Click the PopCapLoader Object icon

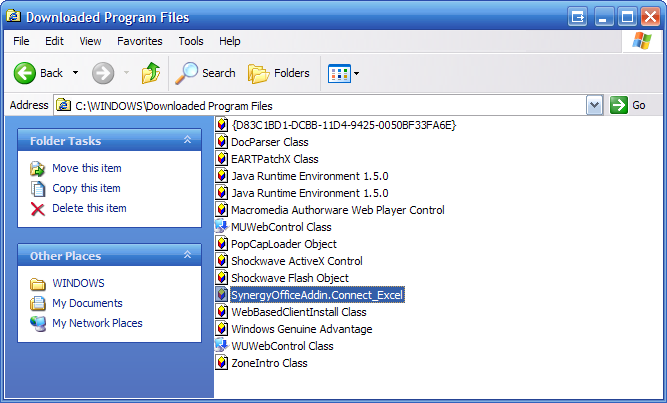(x=221, y=244)
